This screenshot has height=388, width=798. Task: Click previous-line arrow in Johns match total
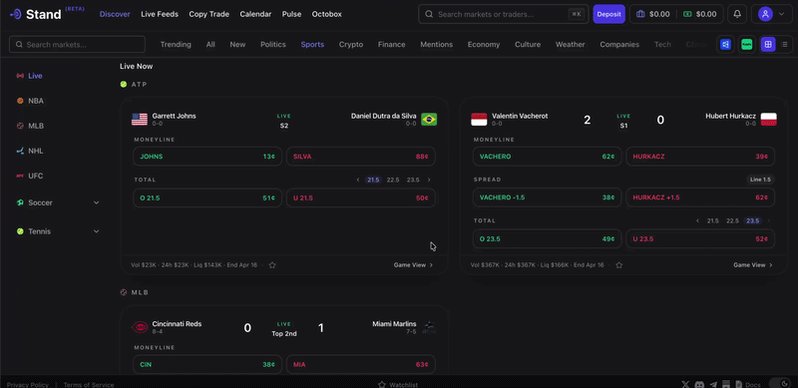pyautogui.click(x=358, y=180)
